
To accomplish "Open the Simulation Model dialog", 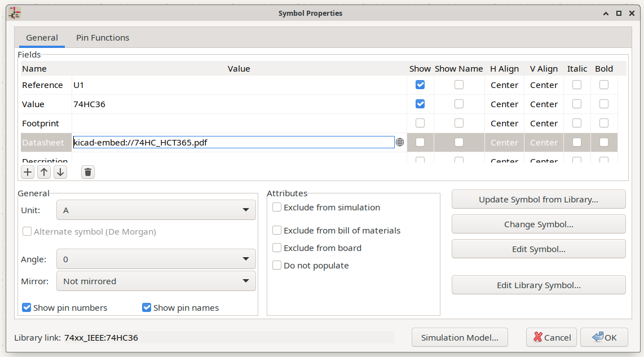I will click(460, 338).
